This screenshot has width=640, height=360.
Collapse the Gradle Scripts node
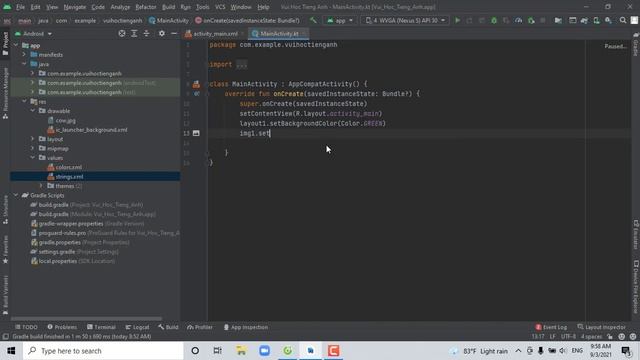tap(16, 195)
